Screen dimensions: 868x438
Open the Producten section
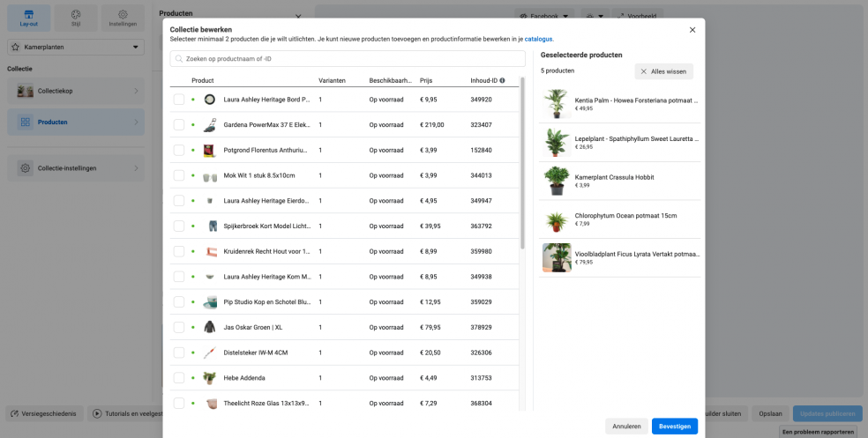coord(76,122)
